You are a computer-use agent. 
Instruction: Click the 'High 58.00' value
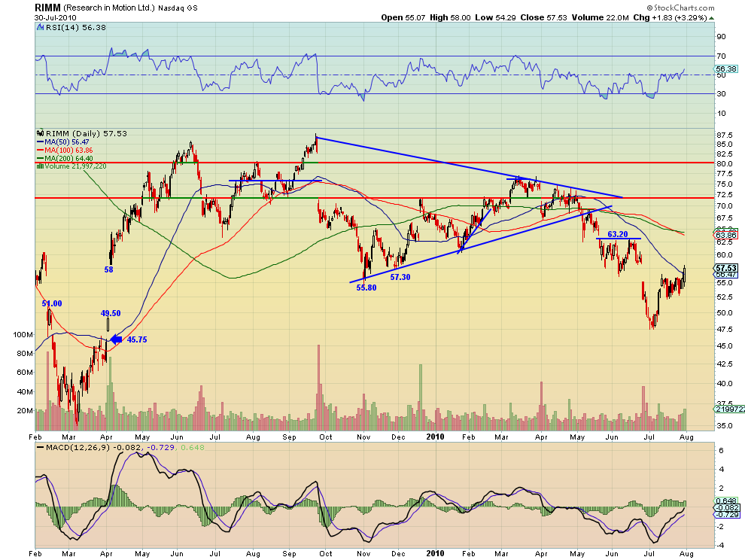[450, 17]
